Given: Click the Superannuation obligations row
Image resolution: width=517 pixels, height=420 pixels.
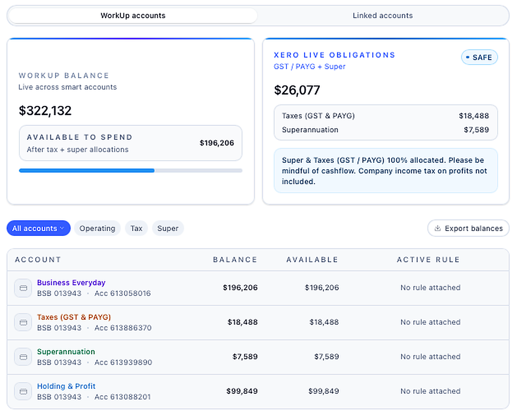Looking at the screenshot, I should point(386,130).
